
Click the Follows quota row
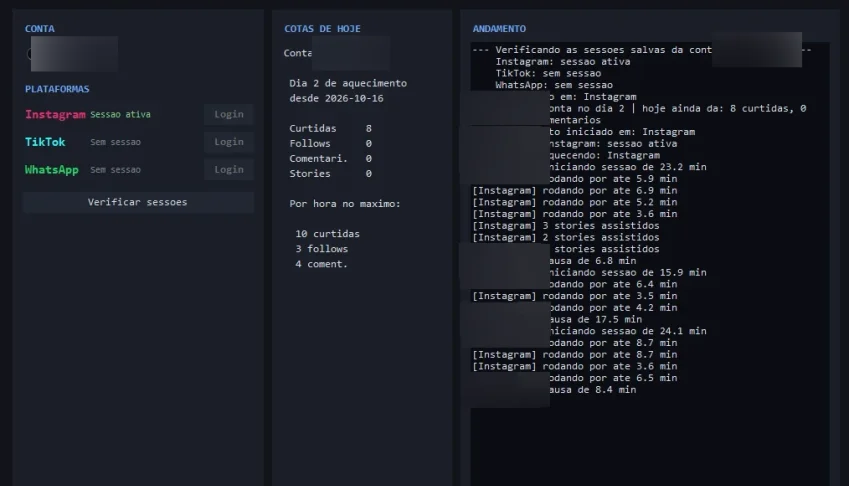[330, 143]
